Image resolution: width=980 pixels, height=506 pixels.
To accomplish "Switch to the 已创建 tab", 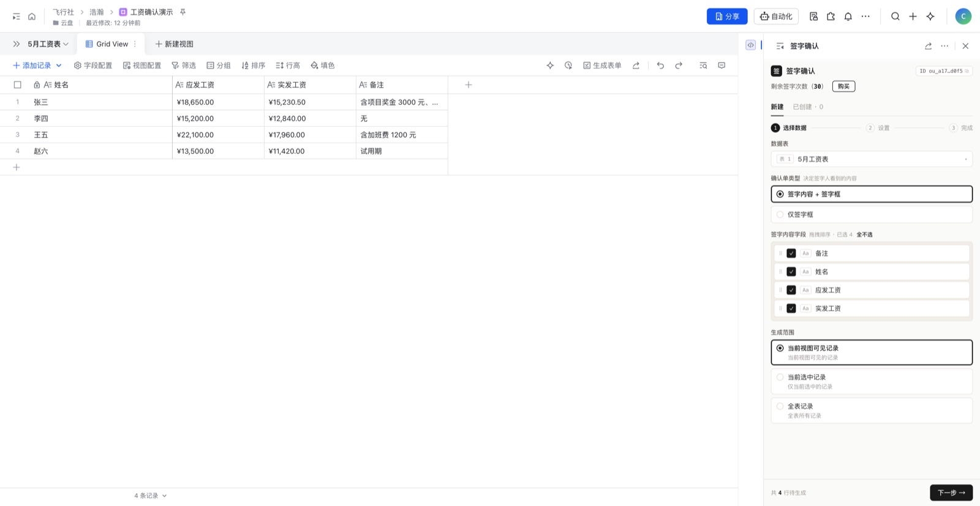I will tap(808, 107).
